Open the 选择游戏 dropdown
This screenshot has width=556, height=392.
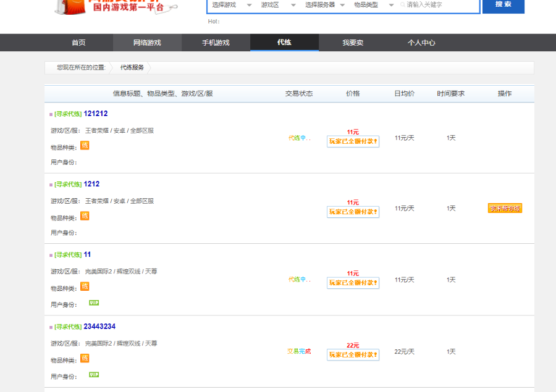(231, 5)
